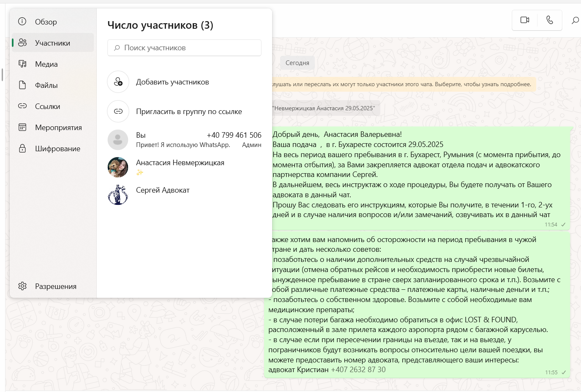The image size is (581, 392).
Task: Click the Сегодня date badge
Action: [x=297, y=63]
